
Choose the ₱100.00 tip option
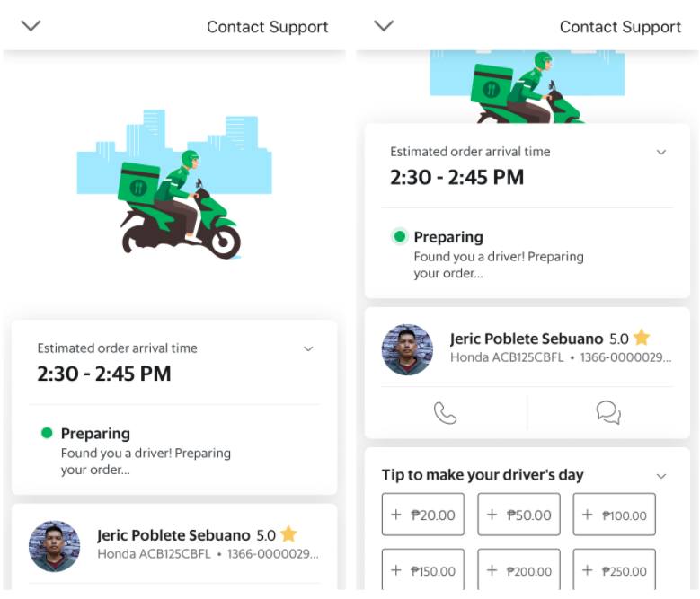coord(615,515)
